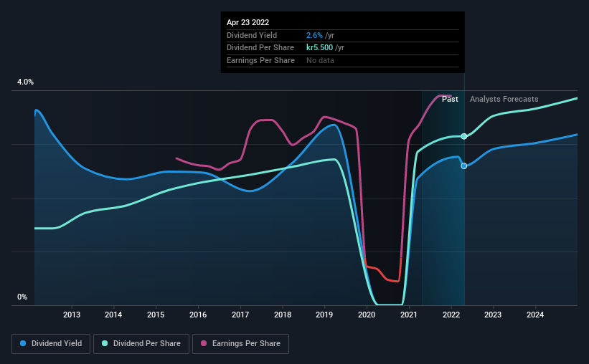Click the 2014 x-axis label
The image size is (589, 364).
(x=113, y=315)
